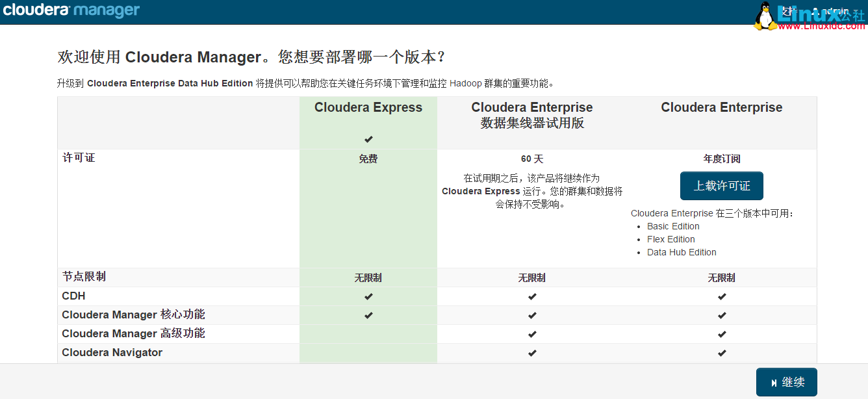Select the annual subscription Cloudera Enterprise edition
Screen dimensions: 868x399
pos(722,107)
